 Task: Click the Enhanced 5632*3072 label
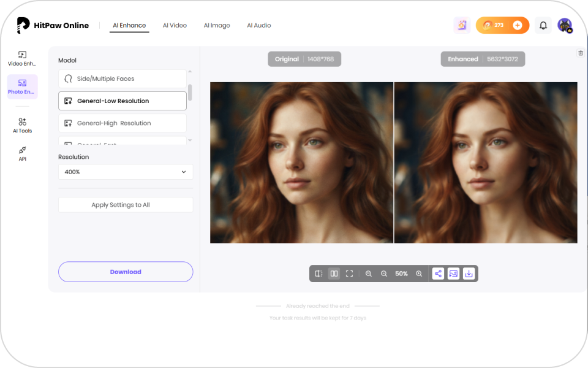[x=483, y=59]
